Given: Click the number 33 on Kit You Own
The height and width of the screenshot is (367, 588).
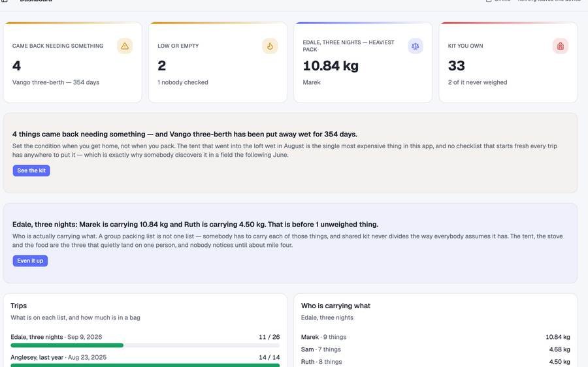Looking at the screenshot, I should click(x=457, y=66).
